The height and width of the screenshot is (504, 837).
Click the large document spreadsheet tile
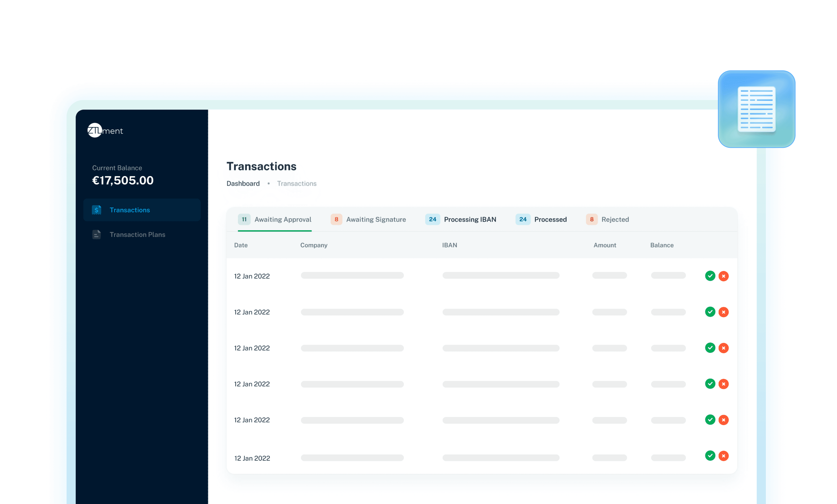coord(757,109)
